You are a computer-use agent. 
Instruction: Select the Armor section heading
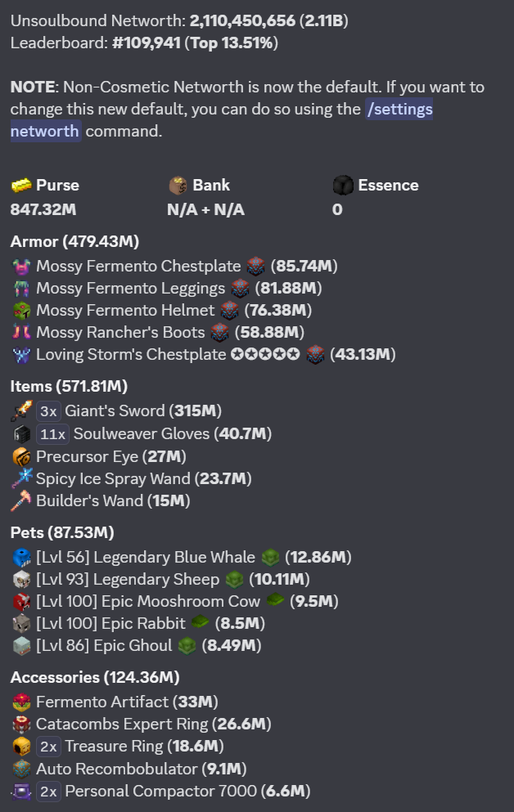pos(74,242)
